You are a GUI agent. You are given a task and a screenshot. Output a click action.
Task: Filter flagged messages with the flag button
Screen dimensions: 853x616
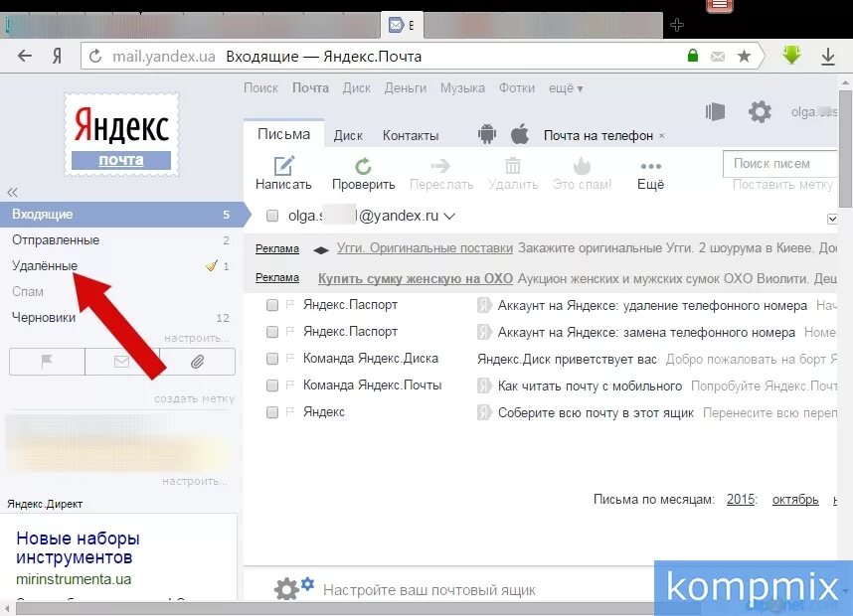coord(48,361)
